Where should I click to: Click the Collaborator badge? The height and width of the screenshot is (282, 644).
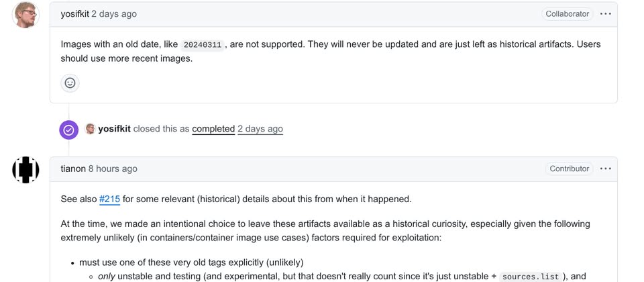tap(568, 13)
